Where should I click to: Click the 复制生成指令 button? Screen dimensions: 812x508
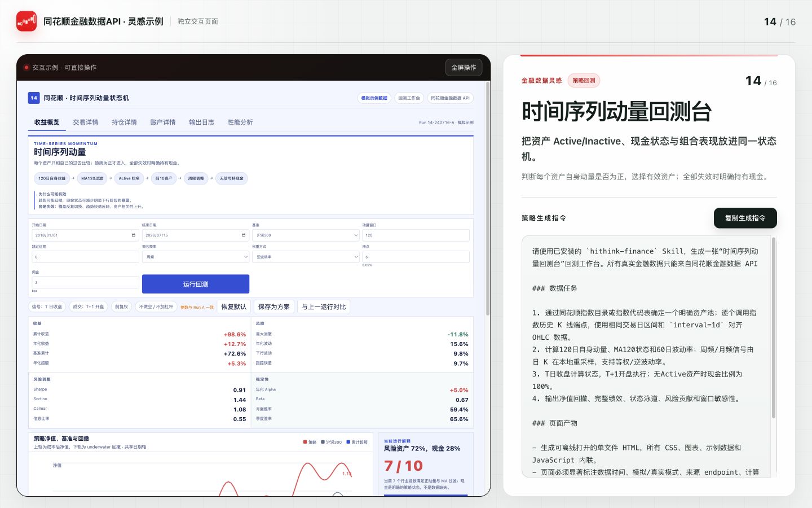pos(745,218)
